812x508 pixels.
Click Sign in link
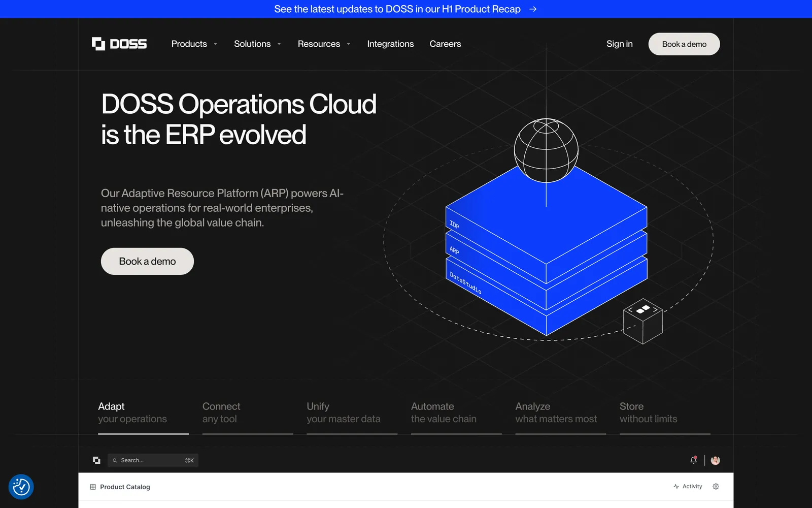point(619,44)
